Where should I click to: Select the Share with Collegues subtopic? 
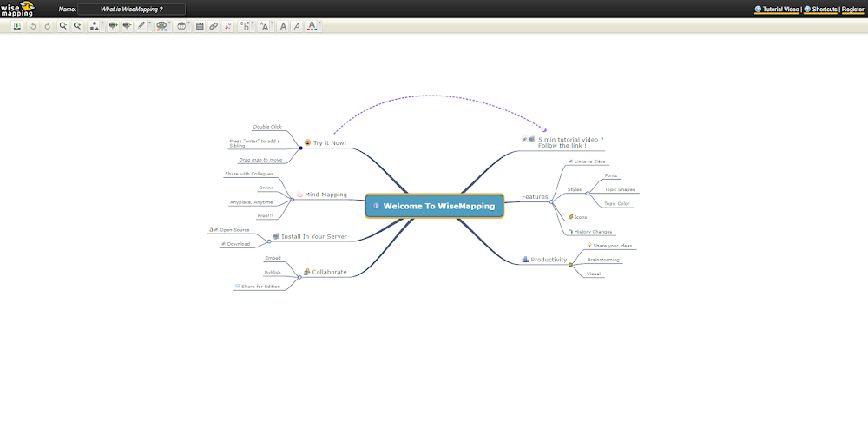coord(249,174)
